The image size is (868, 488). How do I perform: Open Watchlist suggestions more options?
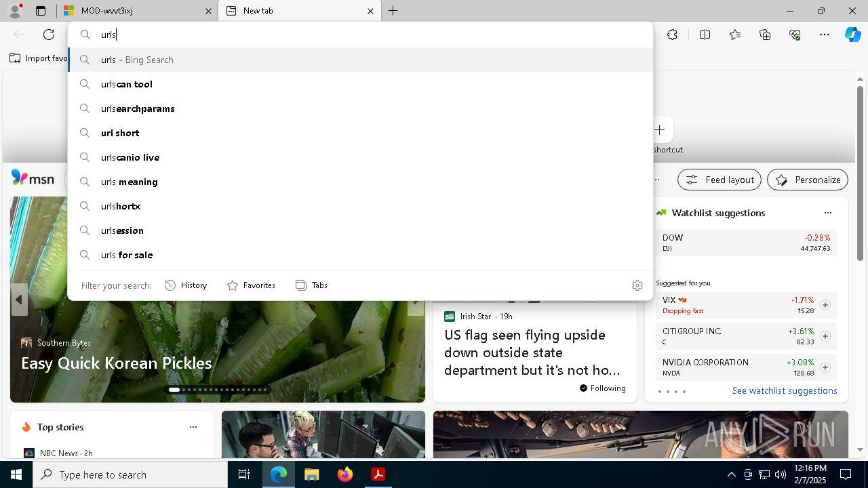(x=827, y=213)
